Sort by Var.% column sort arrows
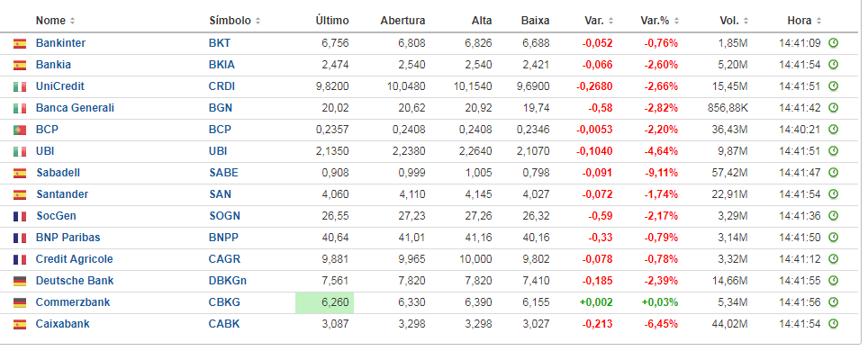This screenshot has height=351, width=868. [x=676, y=21]
